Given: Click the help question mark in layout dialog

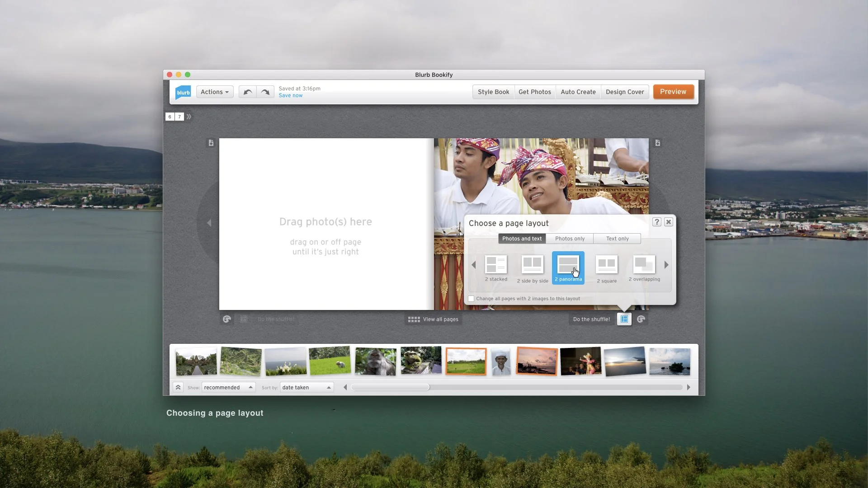Looking at the screenshot, I should (656, 222).
